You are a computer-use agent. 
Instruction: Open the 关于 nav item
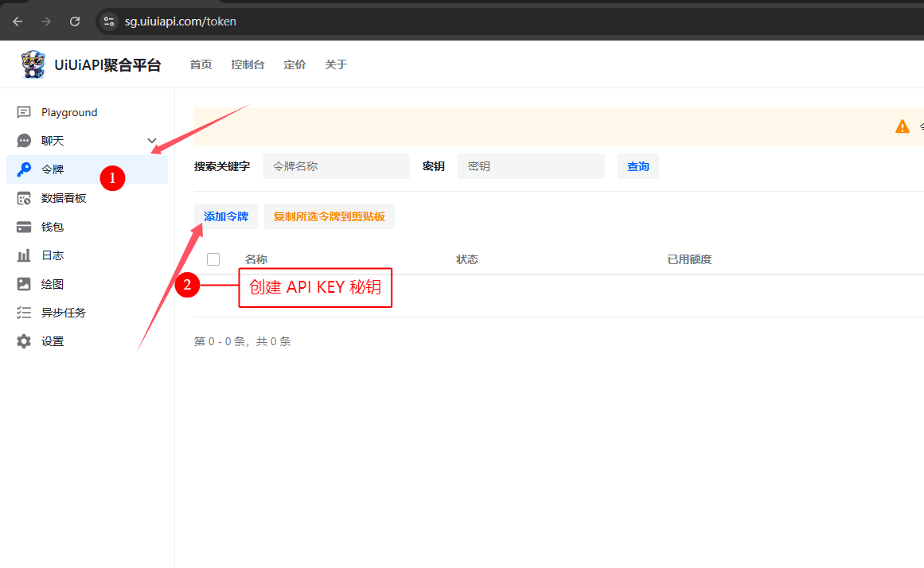[336, 64]
